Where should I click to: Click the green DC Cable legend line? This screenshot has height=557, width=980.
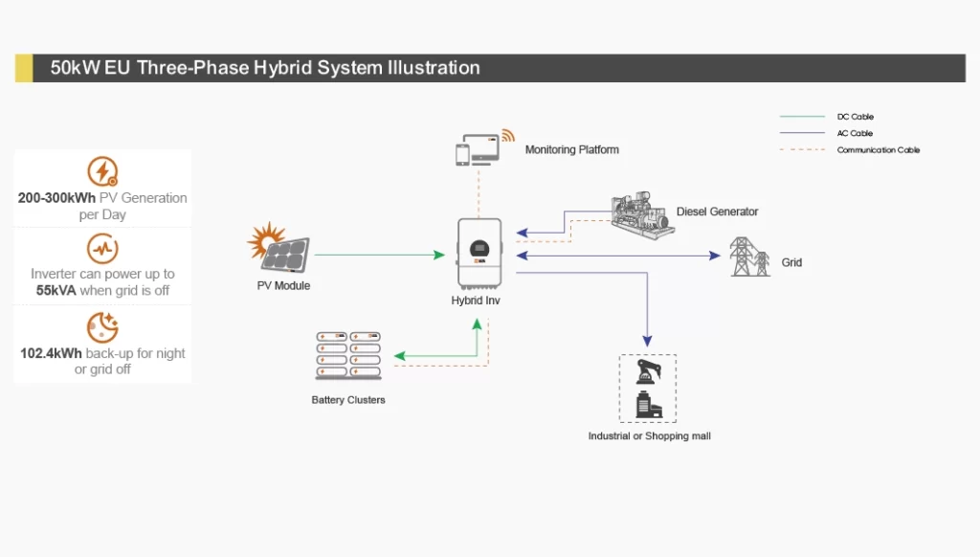point(803,116)
